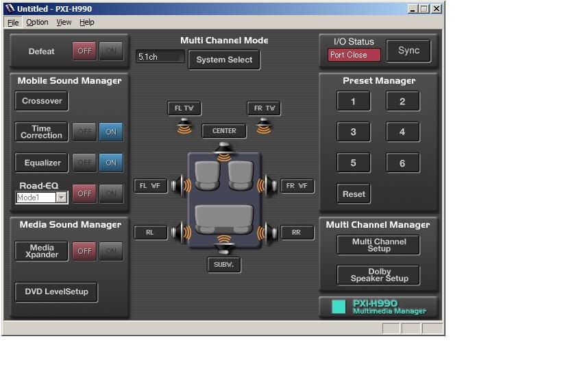
Task: Turn Defeat OFF
Action: (x=84, y=51)
